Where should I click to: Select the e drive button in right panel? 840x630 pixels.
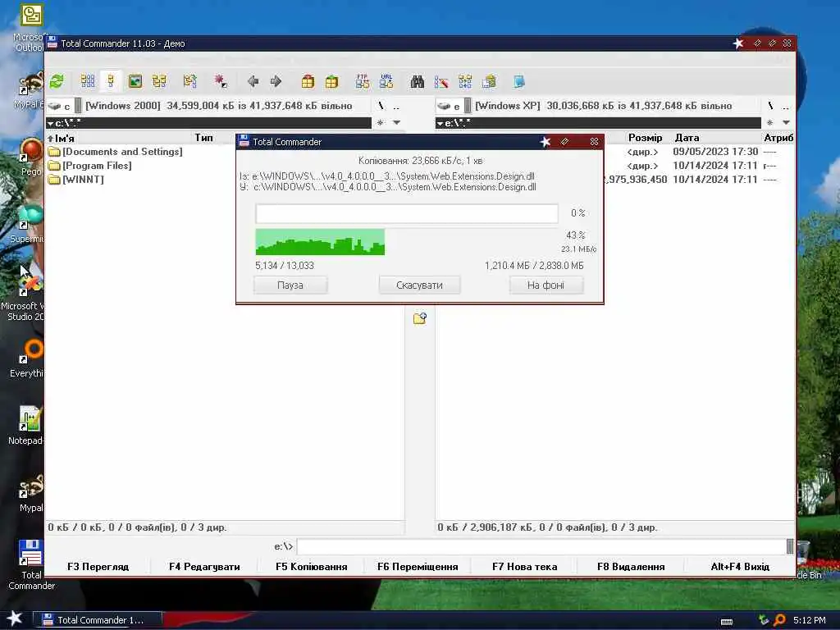point(450,106)
